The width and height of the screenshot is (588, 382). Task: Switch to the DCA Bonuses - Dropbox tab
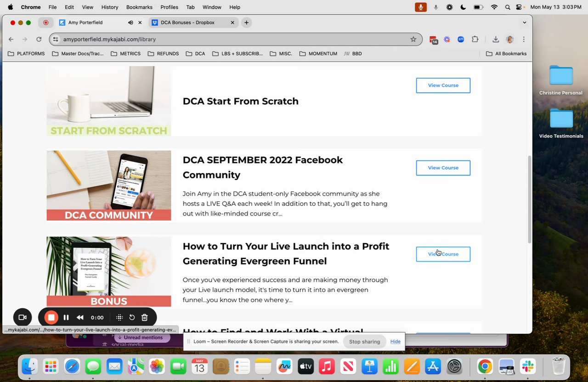[192, 23]
